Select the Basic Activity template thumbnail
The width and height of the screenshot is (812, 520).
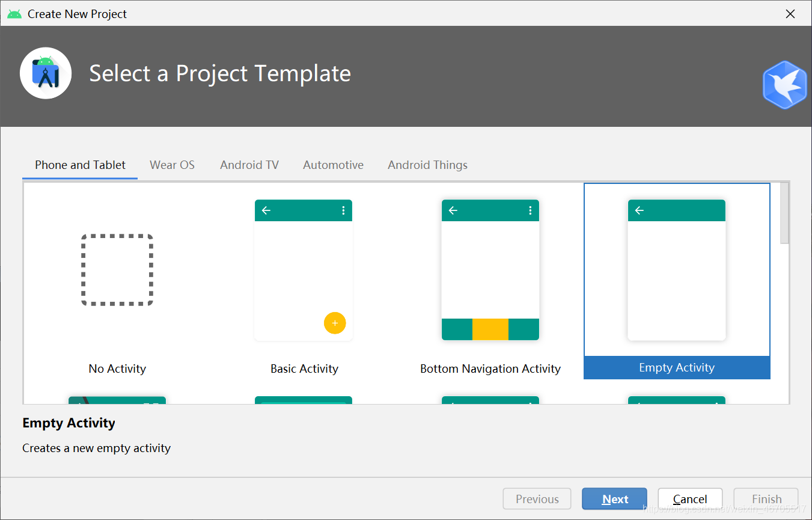point(304,270)
